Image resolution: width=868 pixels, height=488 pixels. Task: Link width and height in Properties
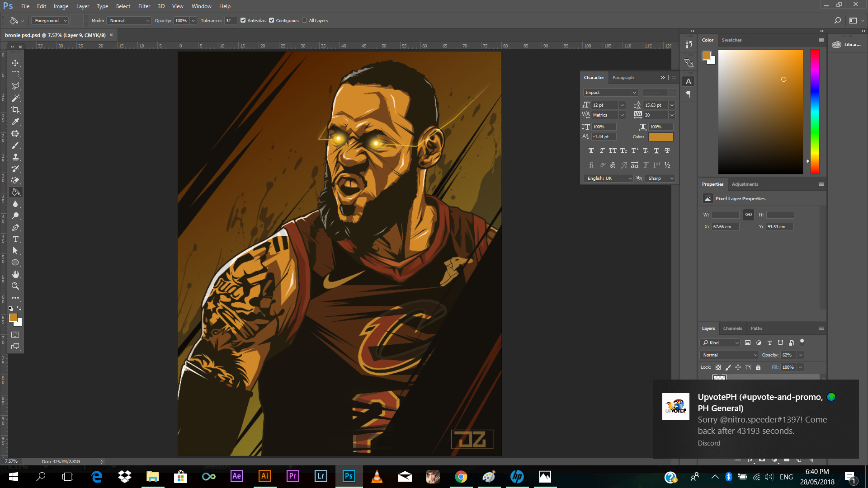[x=749, y=215]
